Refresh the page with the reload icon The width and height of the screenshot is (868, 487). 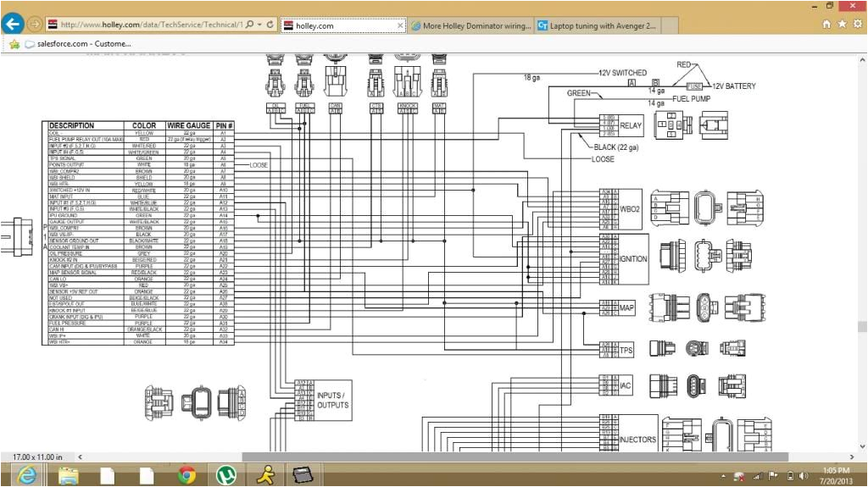click(270, 25)
